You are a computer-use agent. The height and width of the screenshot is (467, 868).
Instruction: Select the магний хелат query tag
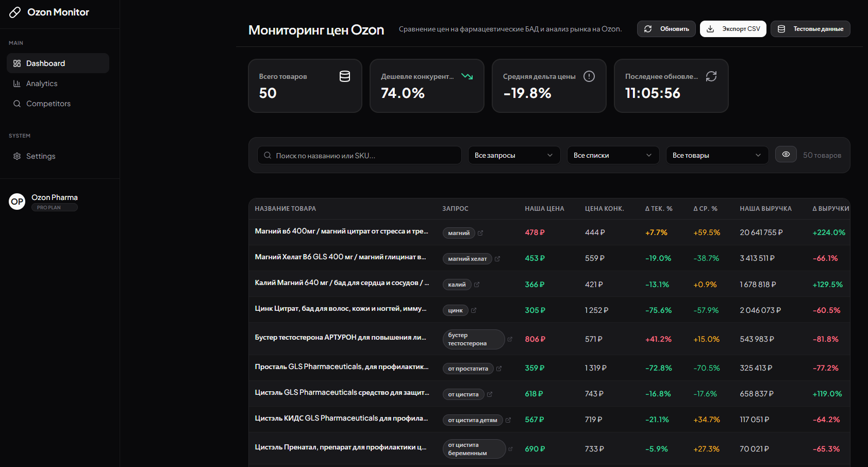pyautogui.click(x=467, y=259)
